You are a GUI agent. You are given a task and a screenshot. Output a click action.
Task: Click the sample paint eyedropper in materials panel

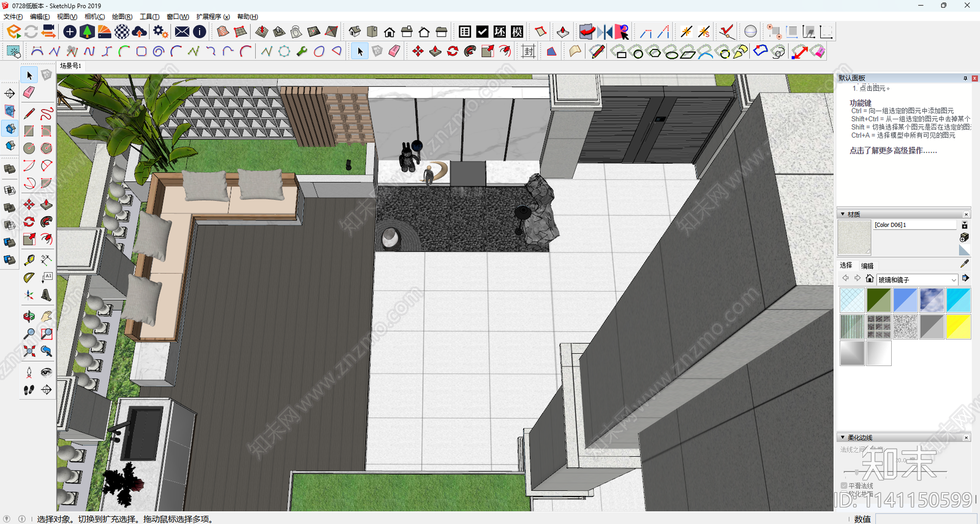[965, 263]
